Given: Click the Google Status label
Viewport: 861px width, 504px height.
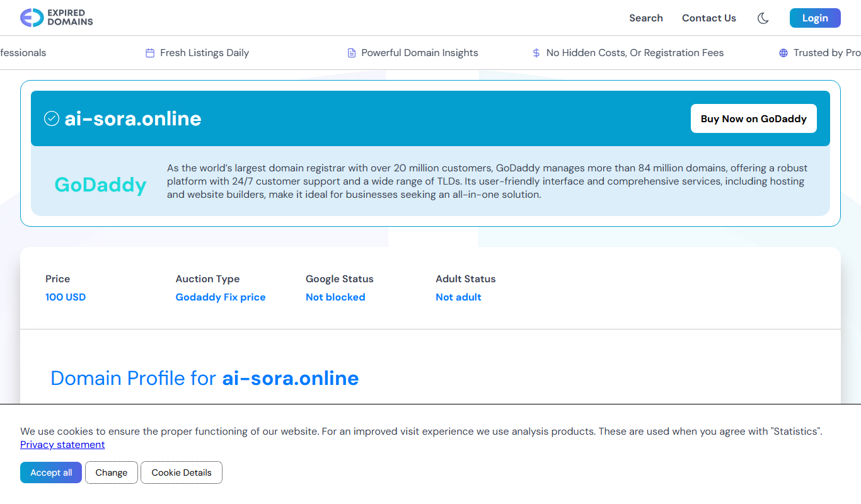Looking at the screenshot, I should pyautogui.click(x=340, y=279).
